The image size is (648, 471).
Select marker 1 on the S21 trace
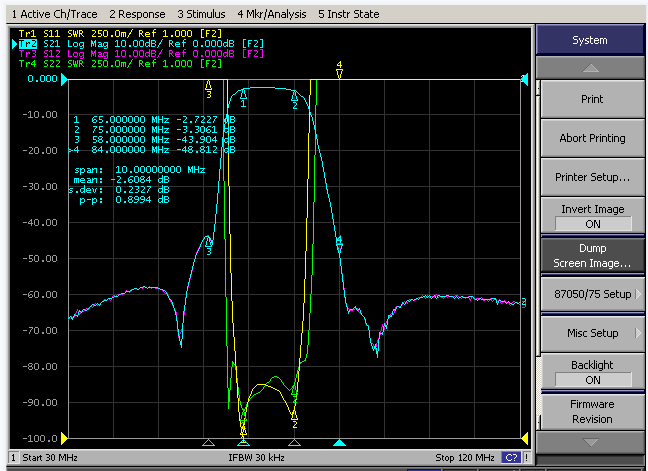[x=243, y=98]
